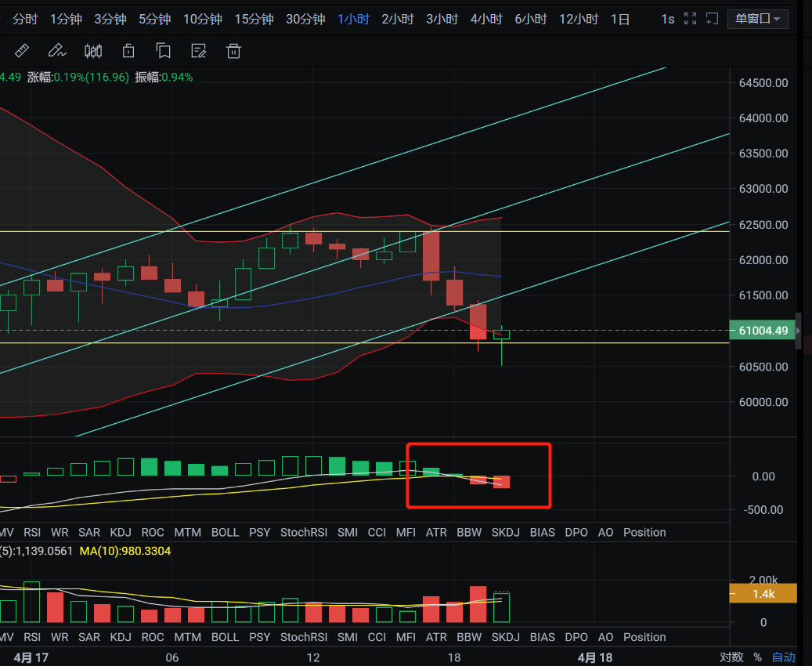
Task: Expand chart to fullscreen
Action: click(x=691, y=19)
